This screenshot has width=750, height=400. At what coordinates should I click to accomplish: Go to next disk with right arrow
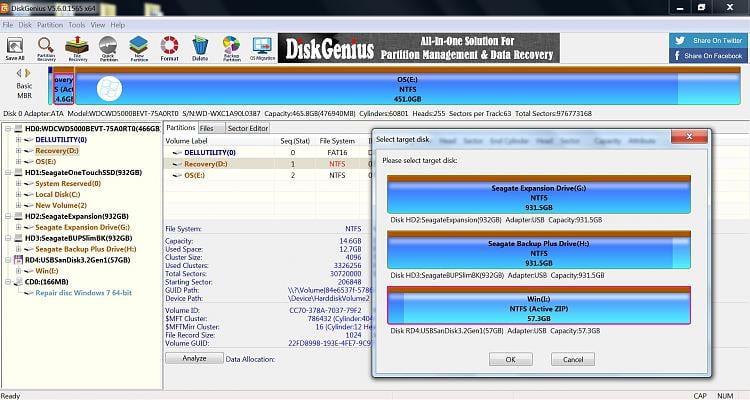pyautogui.click(x=28, y=73)
